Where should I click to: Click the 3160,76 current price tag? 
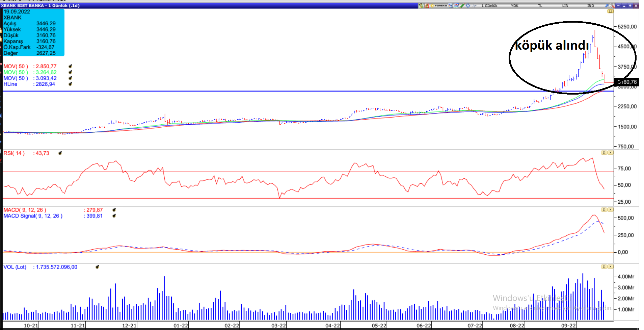pos(626,82)
